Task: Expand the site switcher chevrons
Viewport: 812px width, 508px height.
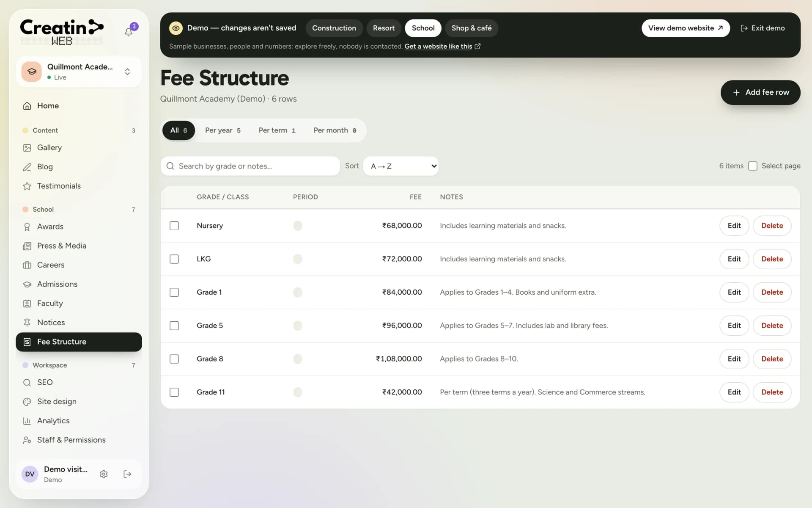Action: click(x=127, y=72)
